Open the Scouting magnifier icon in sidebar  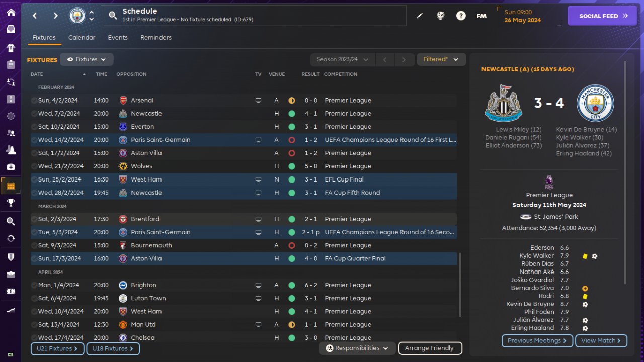click(11, 221)
